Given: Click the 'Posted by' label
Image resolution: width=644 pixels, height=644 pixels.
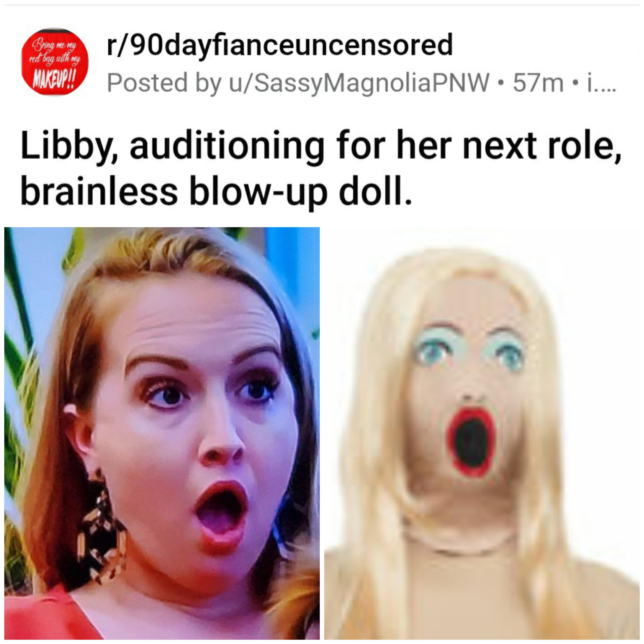Looking at the screenshot, I should click(164, 83).
